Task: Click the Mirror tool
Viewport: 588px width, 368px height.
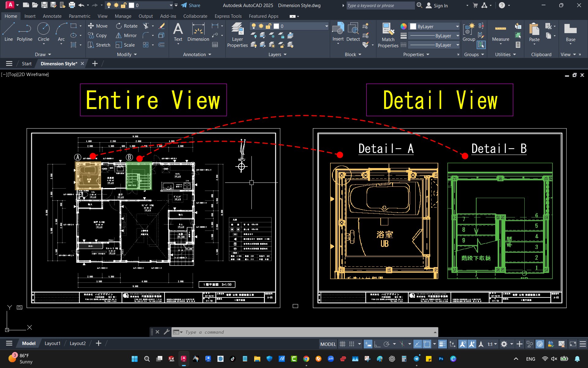Action: coord(126,36)
